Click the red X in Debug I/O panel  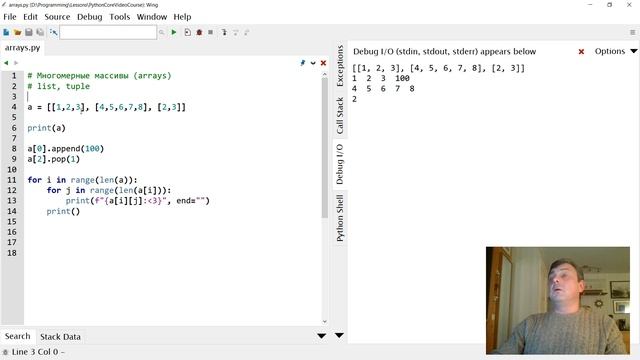(x=581, y=52)
